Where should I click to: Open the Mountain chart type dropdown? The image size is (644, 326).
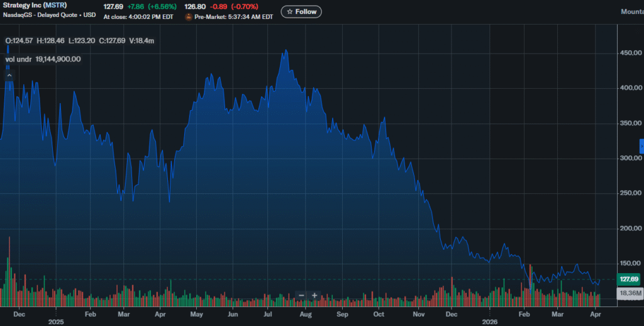click(631, 11)
